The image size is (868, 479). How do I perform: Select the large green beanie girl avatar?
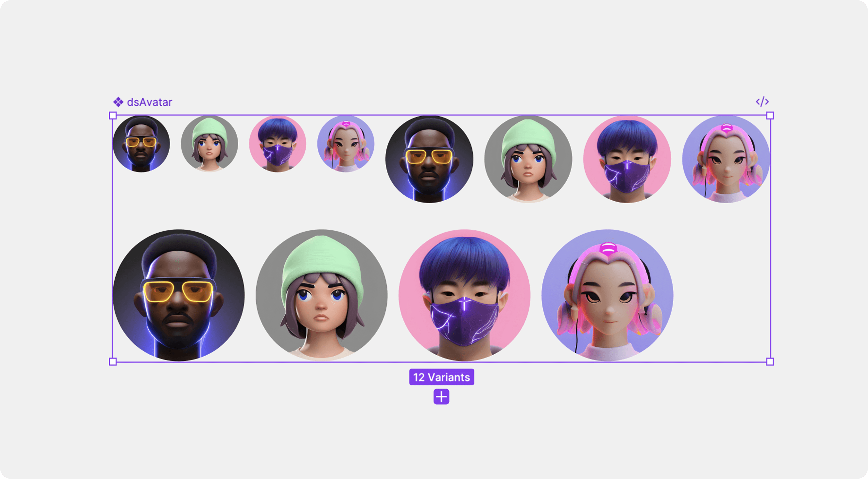click(x=321, y=295)
